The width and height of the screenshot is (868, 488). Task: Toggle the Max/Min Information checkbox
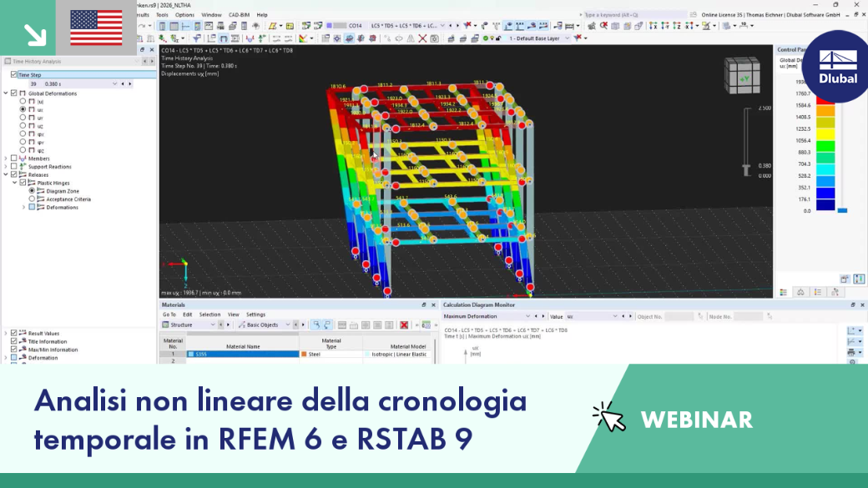14,350
